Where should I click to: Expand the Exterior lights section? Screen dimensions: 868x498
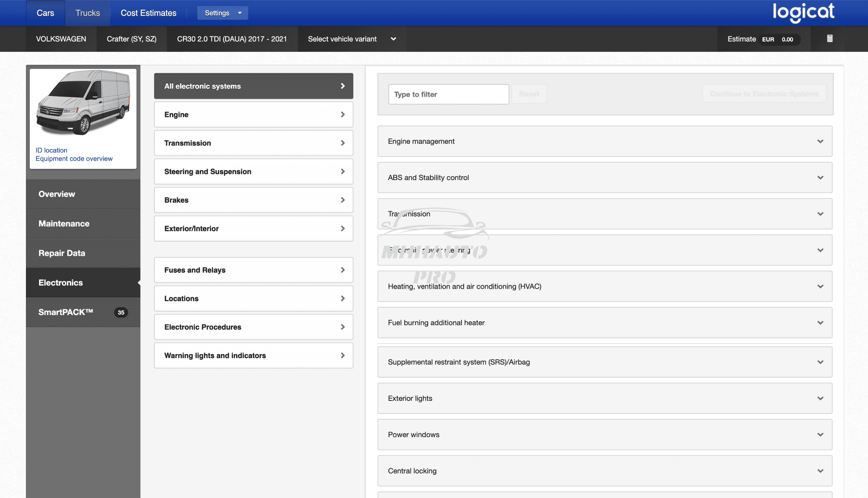[604, 398]
